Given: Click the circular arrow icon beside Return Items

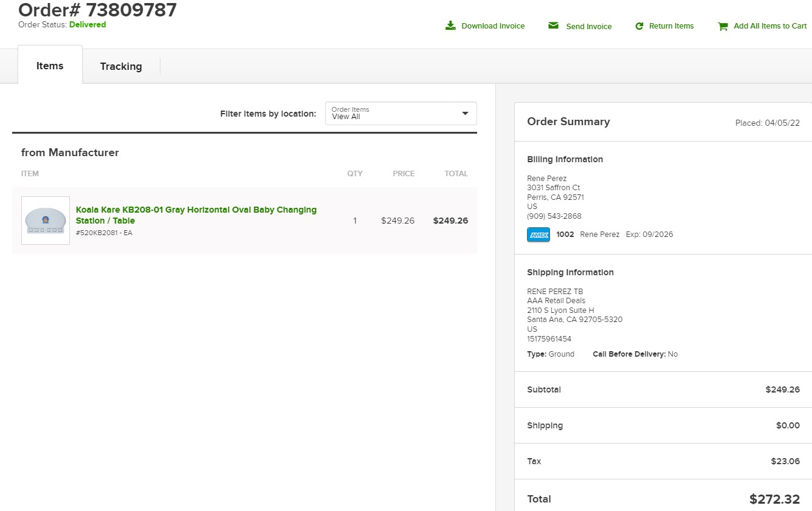Looking at the screenshot, I should coord(639,26).
